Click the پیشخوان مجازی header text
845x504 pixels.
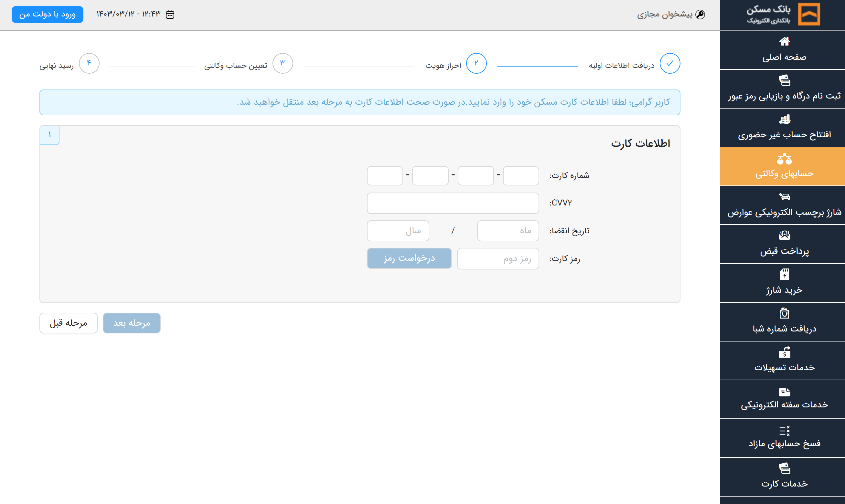(x=665, y=14)
